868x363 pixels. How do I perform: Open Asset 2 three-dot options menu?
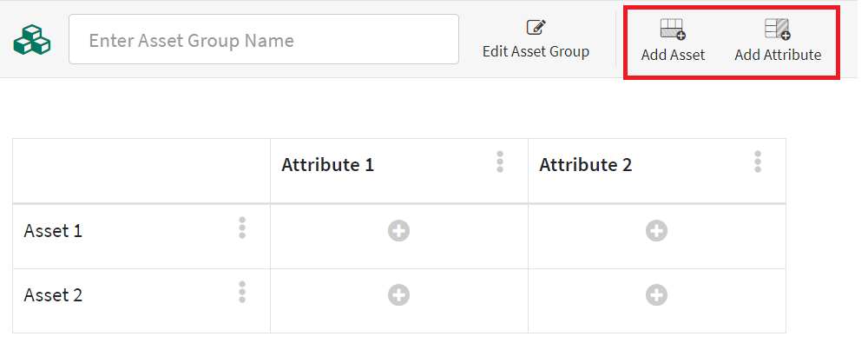coord(242,293)
